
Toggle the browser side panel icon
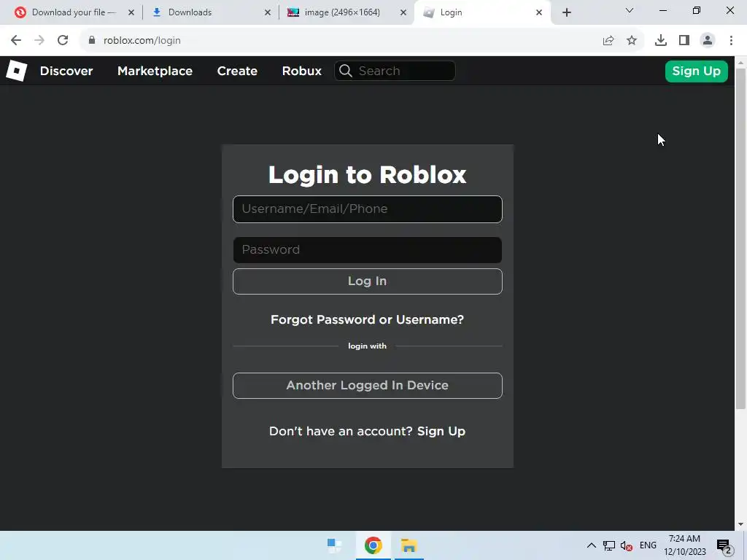pyautogui.click(x=684, y=41)
